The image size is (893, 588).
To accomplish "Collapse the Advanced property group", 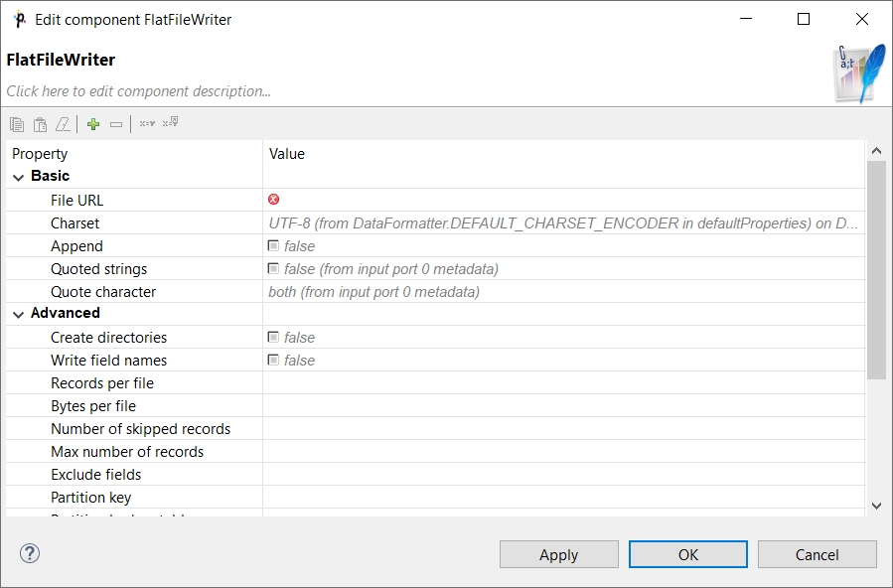I will pyautogui.click(x=18, y=314).
